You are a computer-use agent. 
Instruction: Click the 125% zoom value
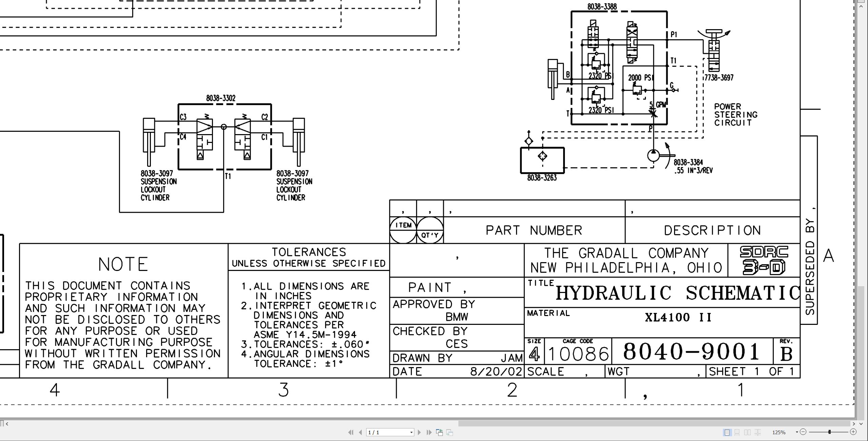pos(779,433)
